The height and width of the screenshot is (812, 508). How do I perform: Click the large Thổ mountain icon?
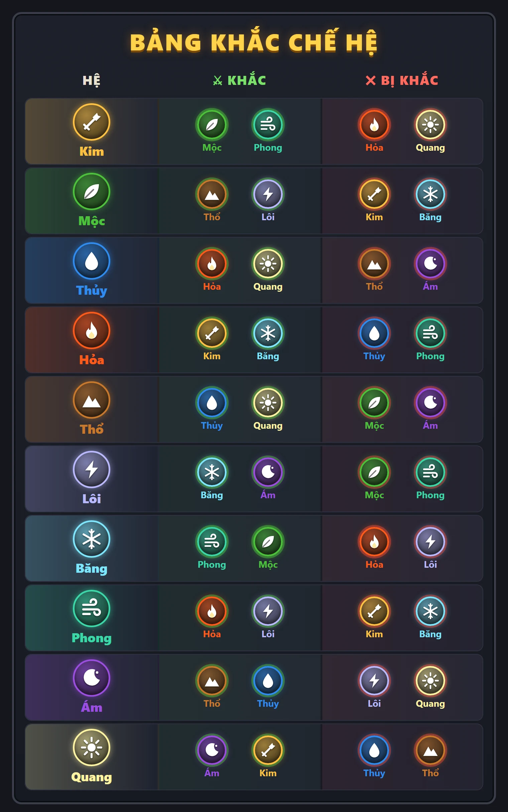coord(91,400)
